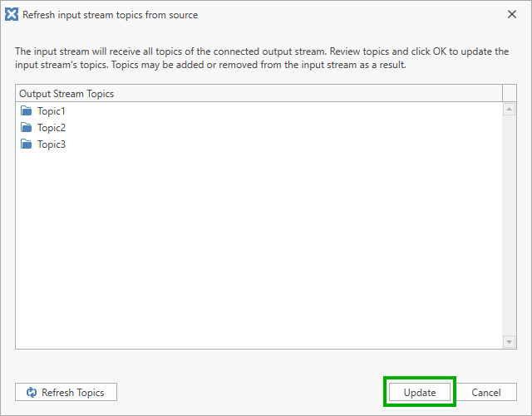
Task: Click the Cancel button
Action: point(485,392)
